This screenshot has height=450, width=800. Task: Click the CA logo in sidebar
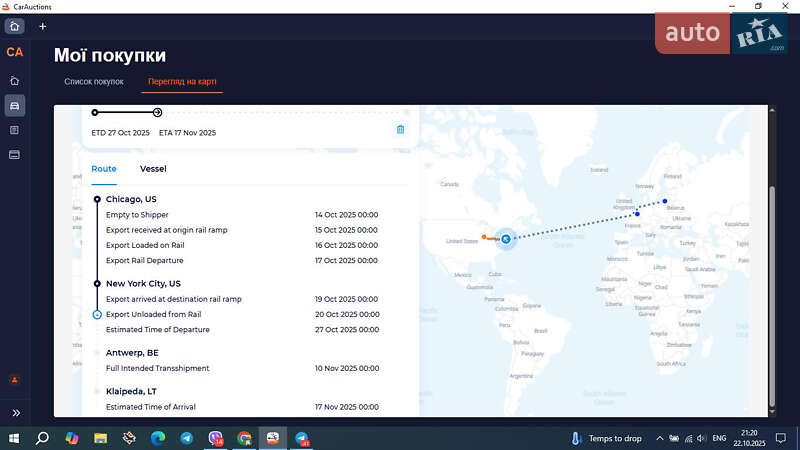point(14,52)
